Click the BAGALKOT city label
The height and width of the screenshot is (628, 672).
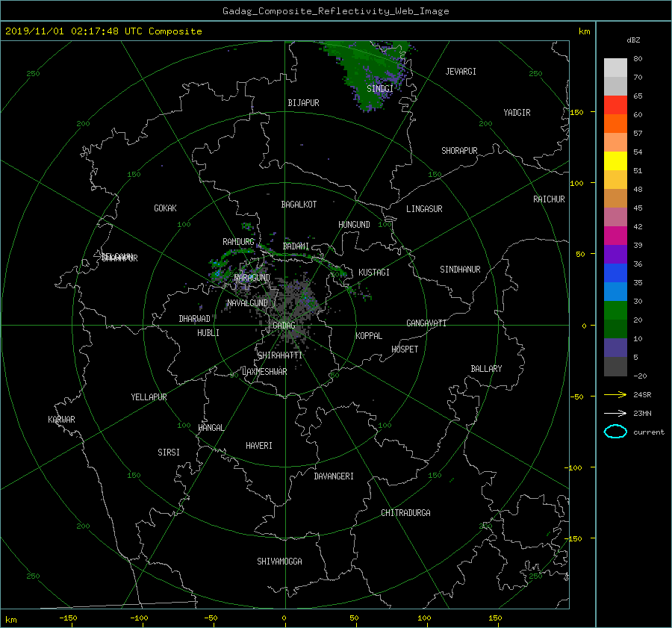299,205
